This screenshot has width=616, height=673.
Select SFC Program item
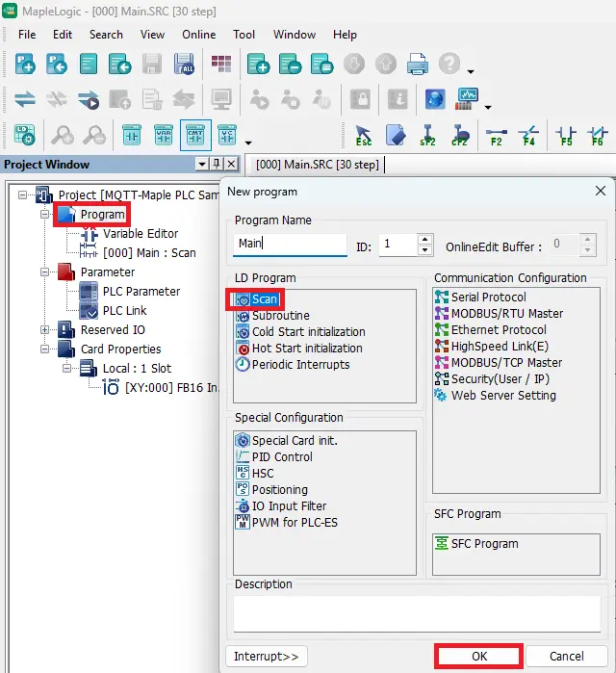[484, 543]
